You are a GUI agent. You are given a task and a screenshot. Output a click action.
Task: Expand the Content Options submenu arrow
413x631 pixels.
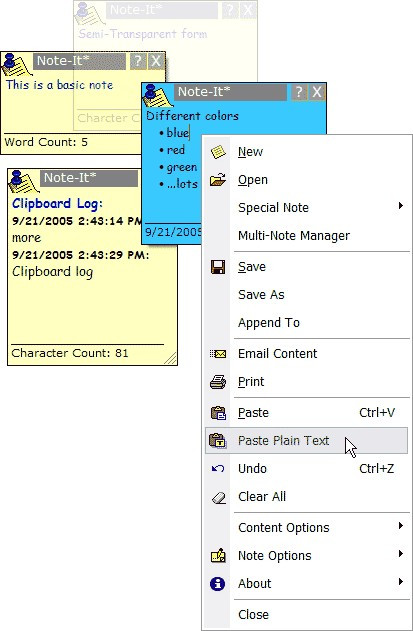401,526
